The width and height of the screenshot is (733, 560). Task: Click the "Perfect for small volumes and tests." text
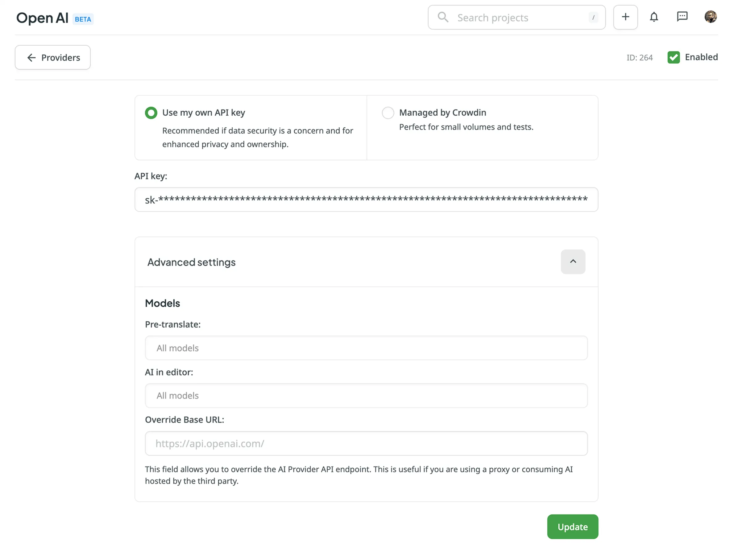coord(466,127)
